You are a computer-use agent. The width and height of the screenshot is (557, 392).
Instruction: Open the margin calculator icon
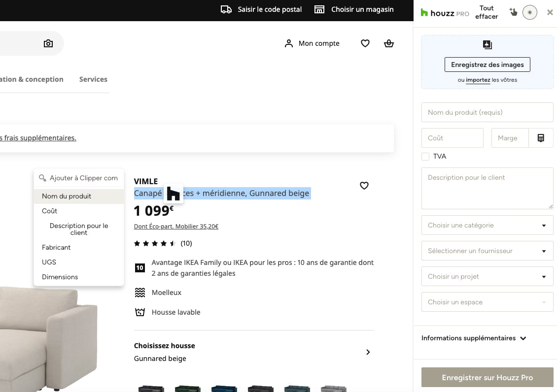click(x=541, y=138)
